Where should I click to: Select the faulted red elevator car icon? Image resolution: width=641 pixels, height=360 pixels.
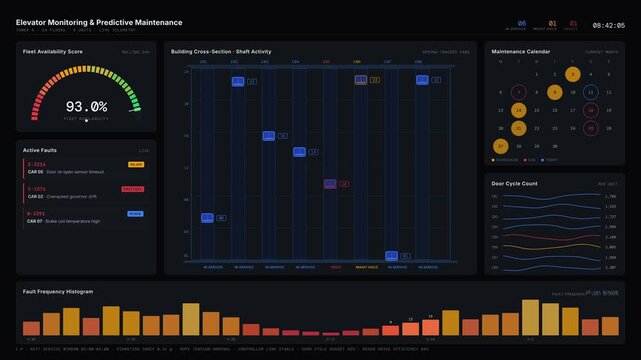(x=330, y=183)
